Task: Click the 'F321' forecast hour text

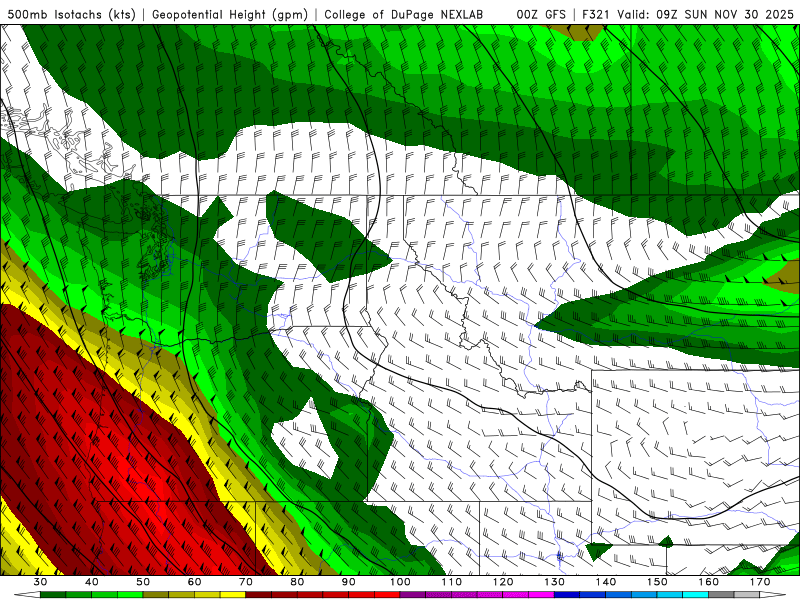Action: click(597, 14)
